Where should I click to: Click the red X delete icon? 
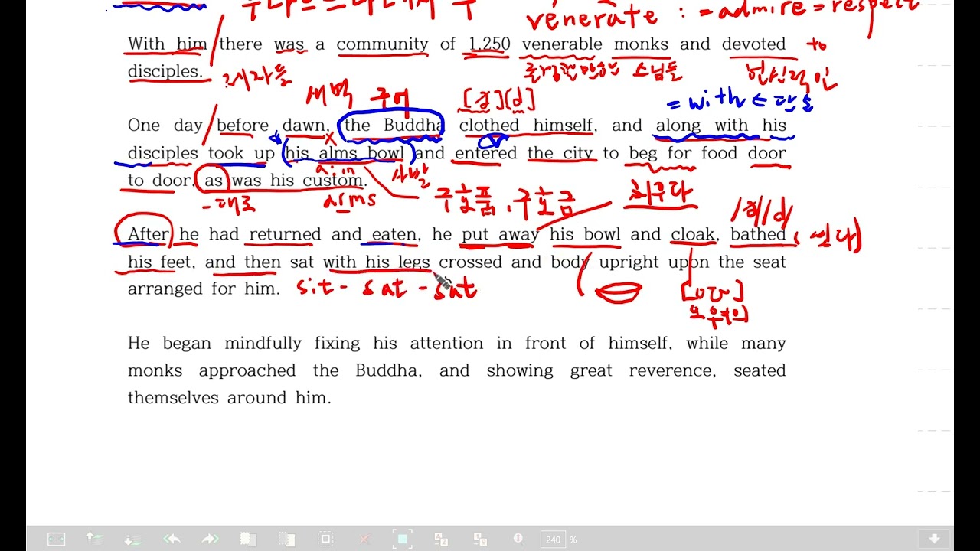pos(364,539)
